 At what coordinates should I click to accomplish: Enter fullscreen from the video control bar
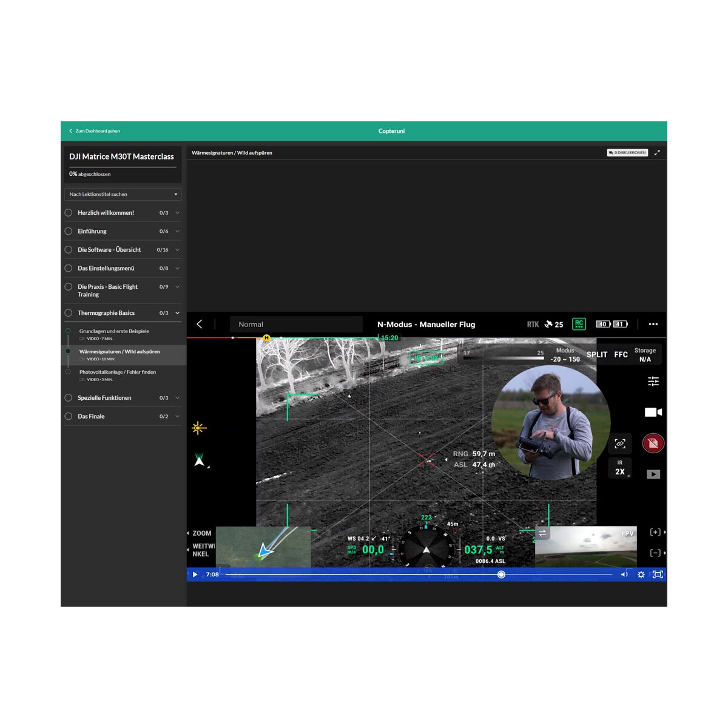coord(658,575)
